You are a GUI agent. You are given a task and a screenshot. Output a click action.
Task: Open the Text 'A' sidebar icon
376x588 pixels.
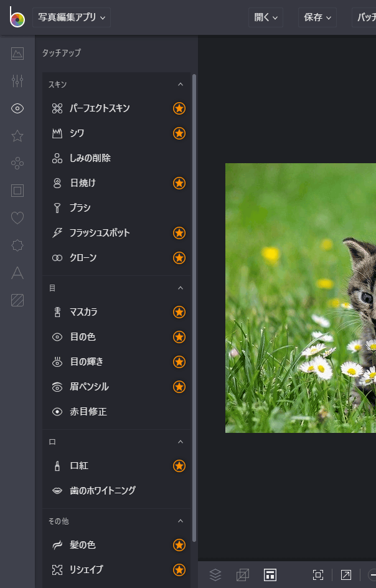point(17,273)
